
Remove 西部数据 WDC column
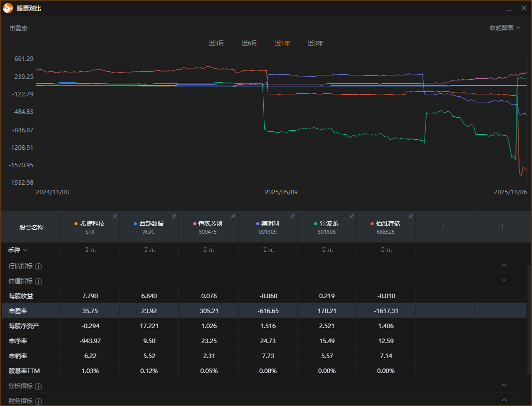(174, 216)
